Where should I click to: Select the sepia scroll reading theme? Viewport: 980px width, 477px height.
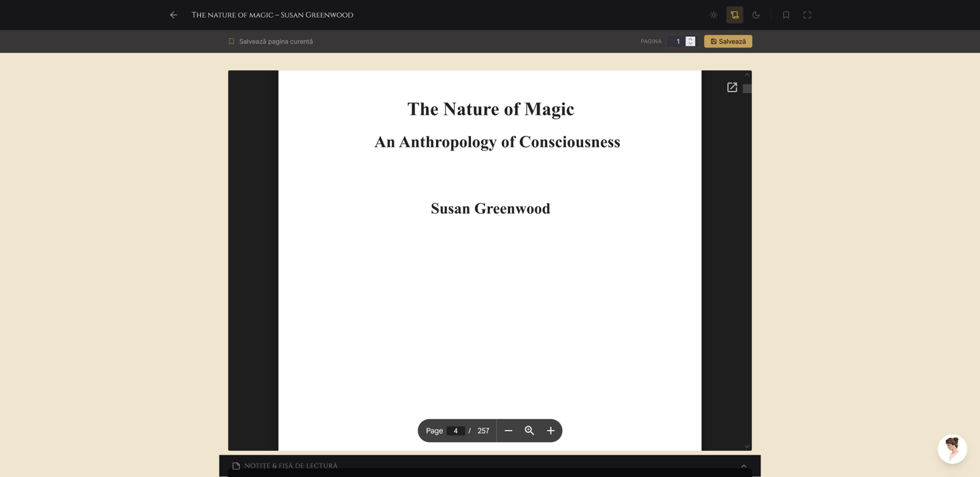(734, 15)
